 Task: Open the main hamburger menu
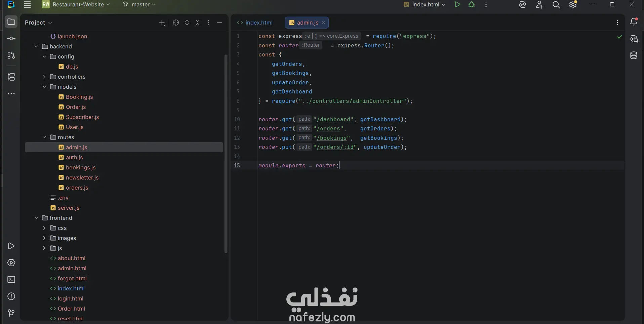tap(27, 5)
